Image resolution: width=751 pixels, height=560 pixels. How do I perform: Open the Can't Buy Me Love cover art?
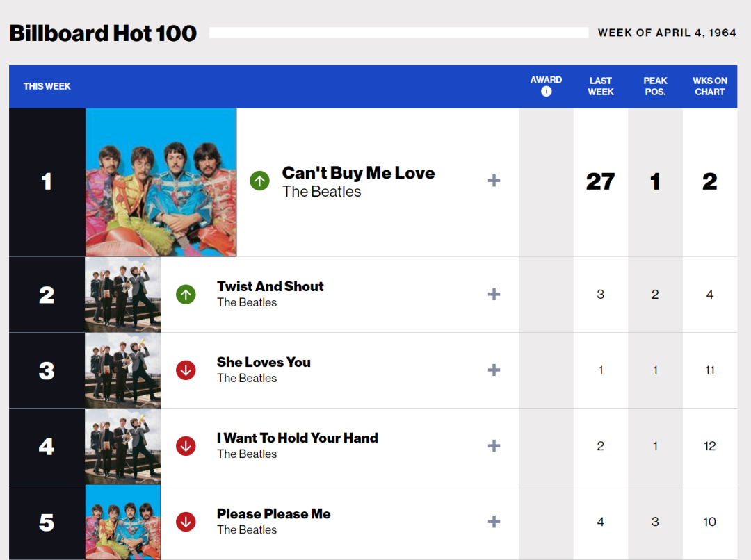[x=161, y=182]
